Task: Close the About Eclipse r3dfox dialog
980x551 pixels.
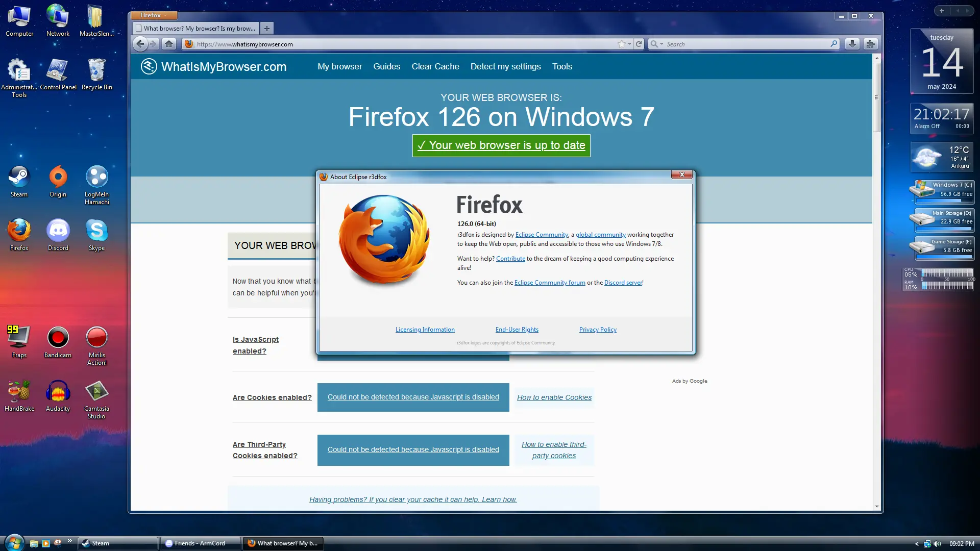Action: click(681, 174)
